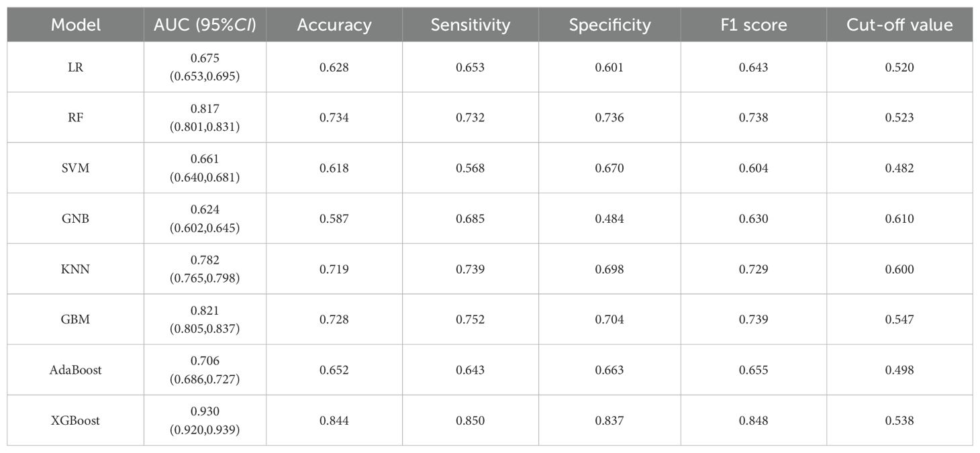The image size is (980, 453).
Task: Select the Sensitivity header cell
Action: pos(471,25)
